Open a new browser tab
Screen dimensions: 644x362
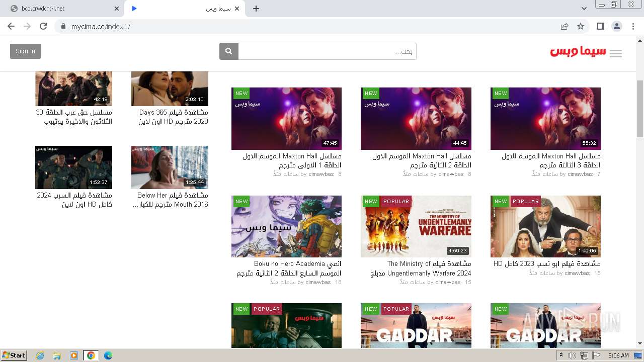(x=256, y=9)
